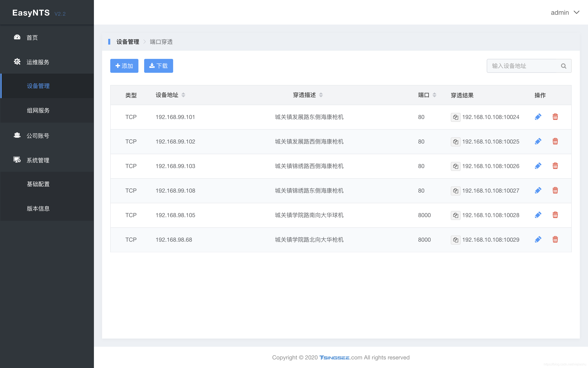Delete the 192.168.99.103 row
The image size is (588, 368).
click(555, 166)
